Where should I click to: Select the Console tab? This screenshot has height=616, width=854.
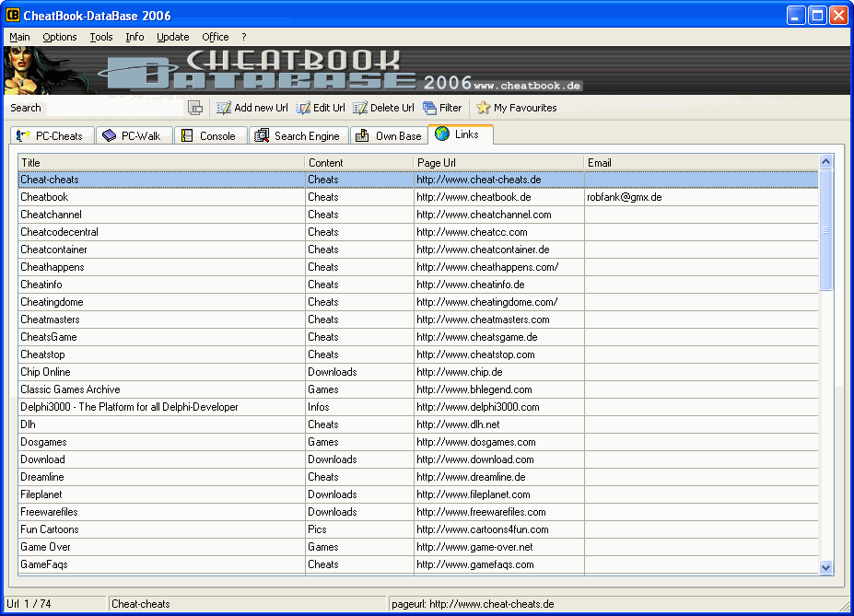pyautogui.click(x=210, y=136)
